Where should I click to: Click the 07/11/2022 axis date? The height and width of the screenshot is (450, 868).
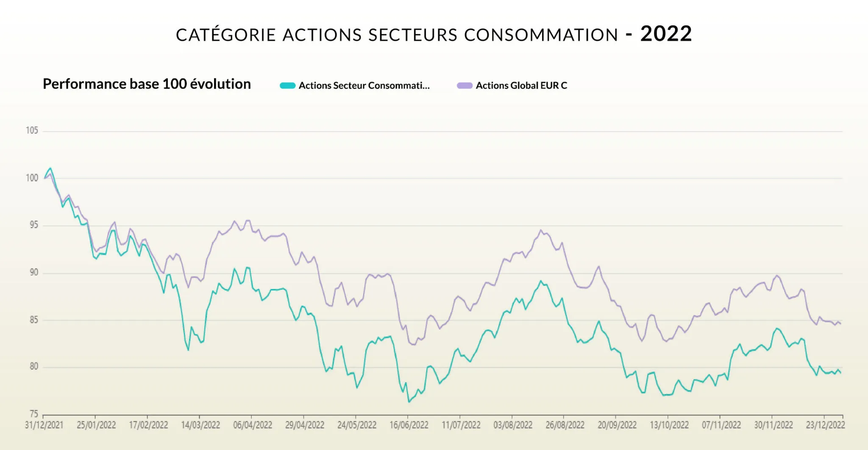721,425
